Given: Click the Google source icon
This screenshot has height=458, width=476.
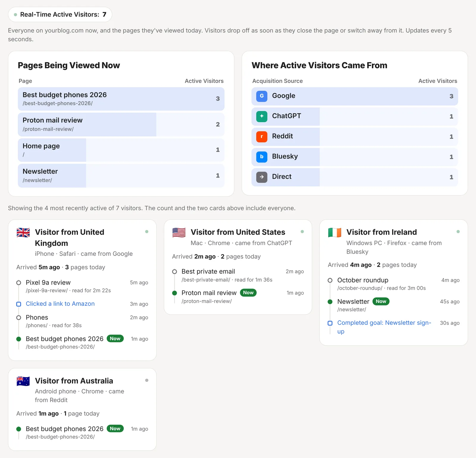Looking at the screenshot, I should tap(262, 96).
